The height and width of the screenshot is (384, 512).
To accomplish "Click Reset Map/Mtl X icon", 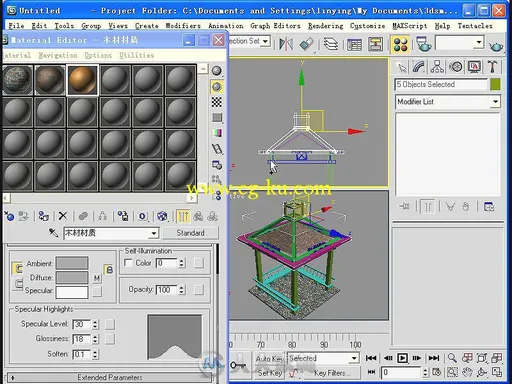I will point(63,216).
